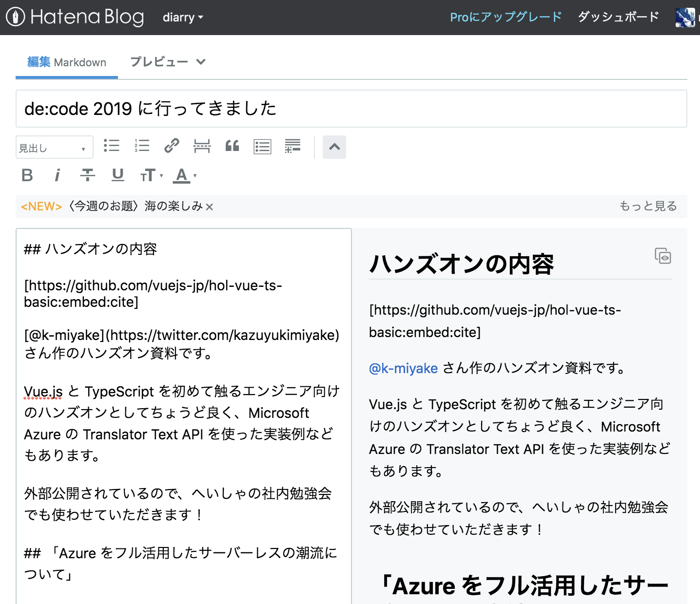The height and width of the screenshot is (604, 700).
Task: Click the ハンズオンの内容 heading in preview
Action: (461, 264)
